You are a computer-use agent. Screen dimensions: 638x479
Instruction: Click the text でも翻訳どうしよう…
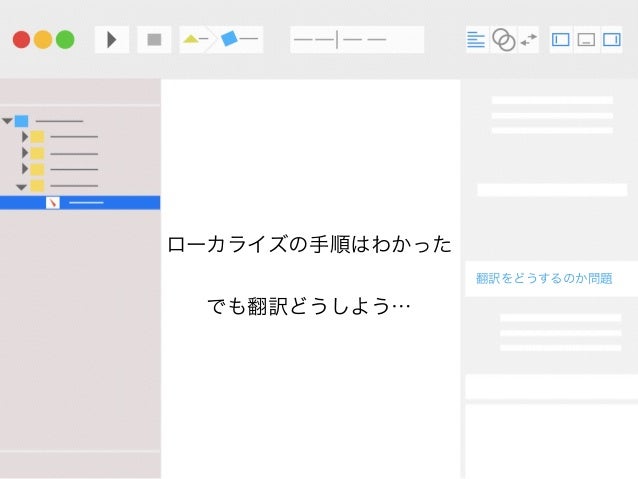point(309,306)
